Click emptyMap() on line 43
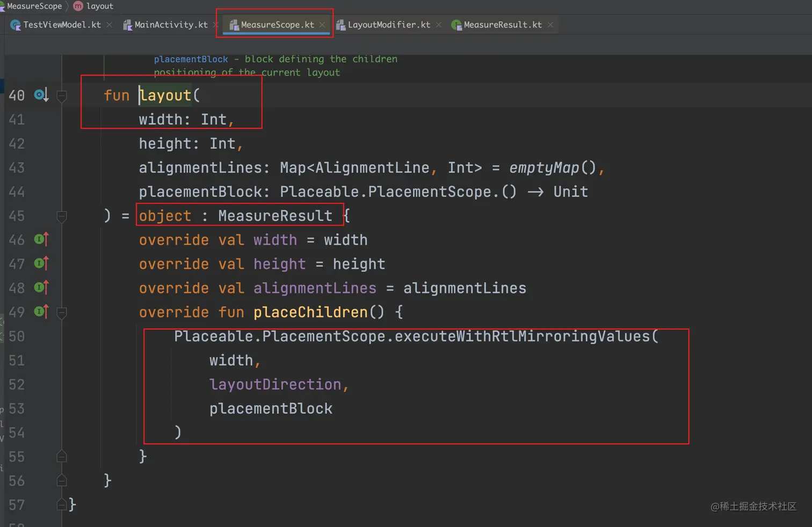Screen dimensions: 812x527 coord(553,168)
